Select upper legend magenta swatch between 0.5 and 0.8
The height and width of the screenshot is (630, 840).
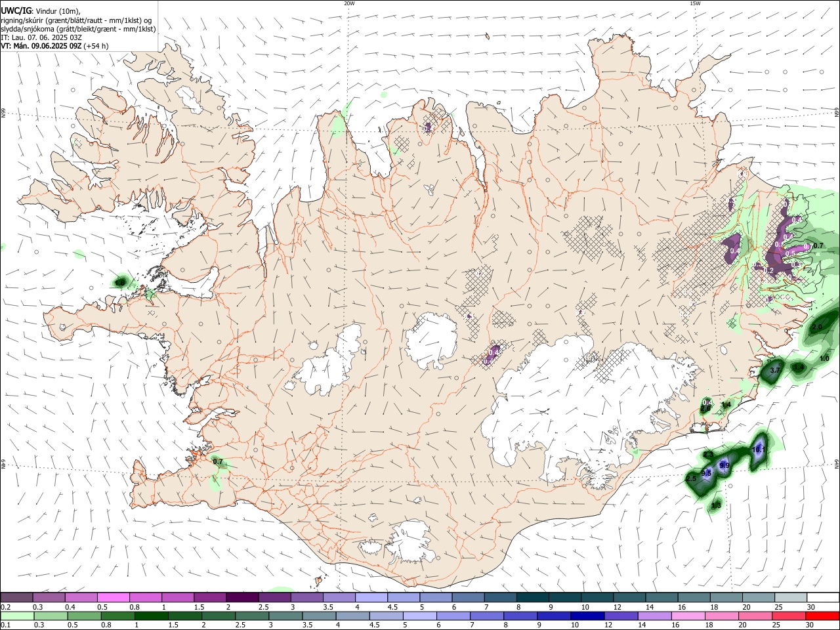pyautogui.click(x=114, y=597)
